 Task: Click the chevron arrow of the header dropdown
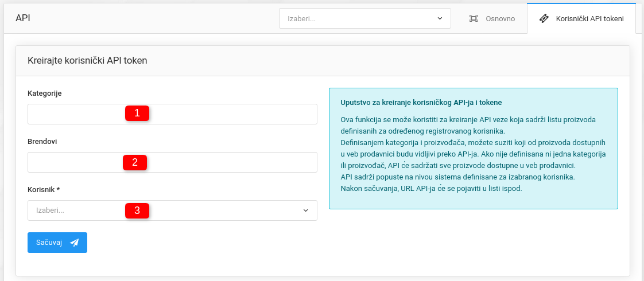[x=440, y=18]
